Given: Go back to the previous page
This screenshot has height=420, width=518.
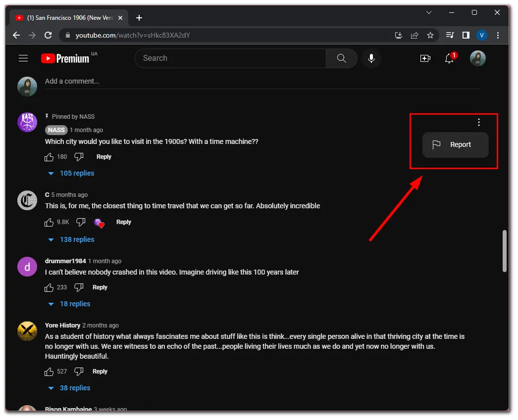Looking at the screenshot, I should (16, 35).
